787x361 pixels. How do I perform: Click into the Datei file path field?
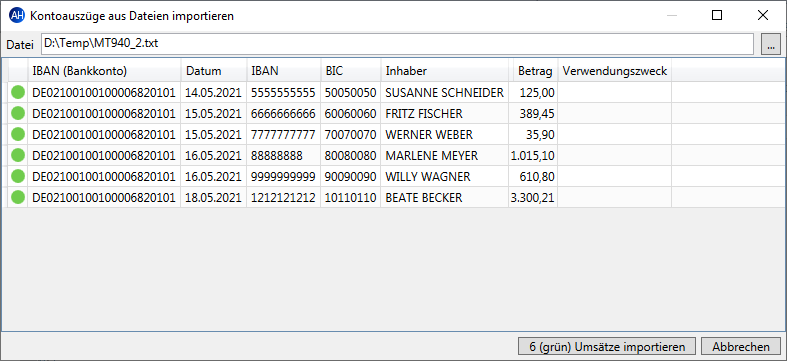[397, 44]
